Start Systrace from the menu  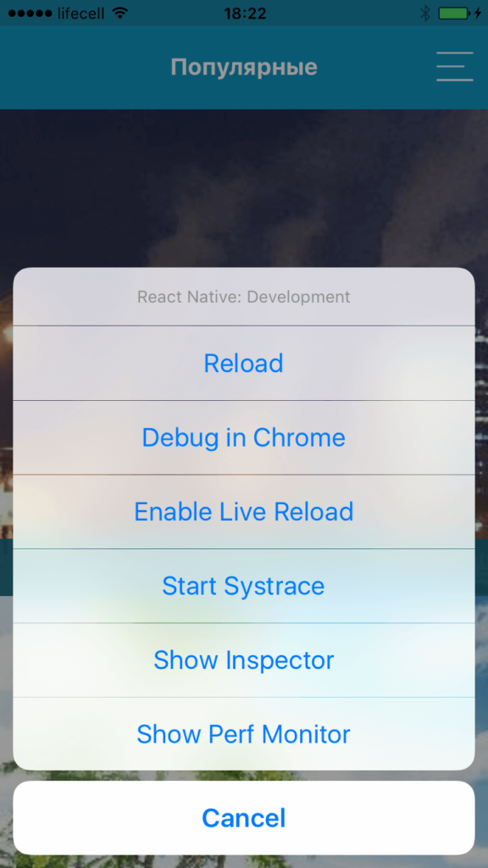(x=244, y=586)
